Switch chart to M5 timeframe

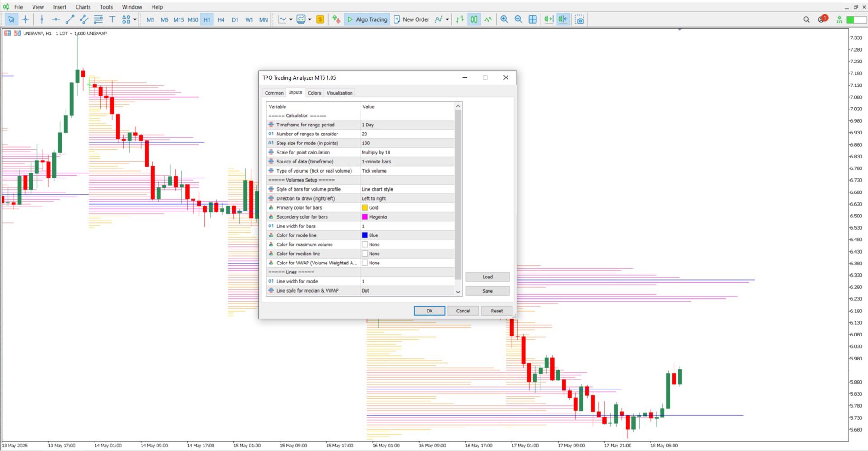pyautogui.click(x=164, y=19)
